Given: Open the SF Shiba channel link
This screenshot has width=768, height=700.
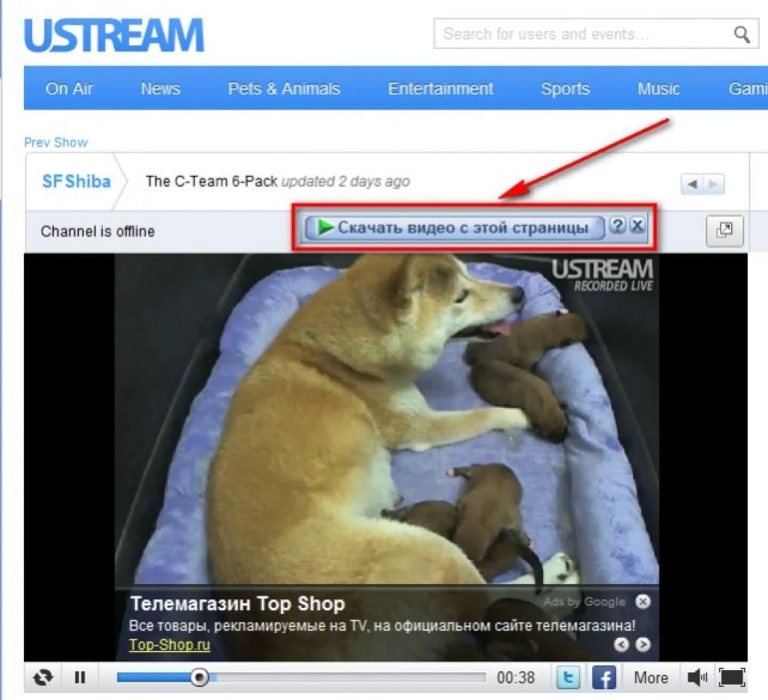Looking at the screenshot, I should point(76,181).
